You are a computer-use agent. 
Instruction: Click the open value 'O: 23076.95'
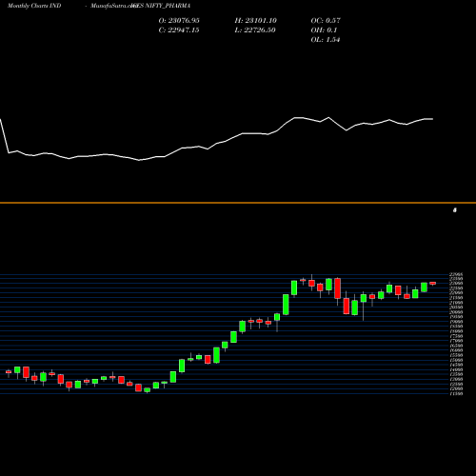[x=179, y=21]
